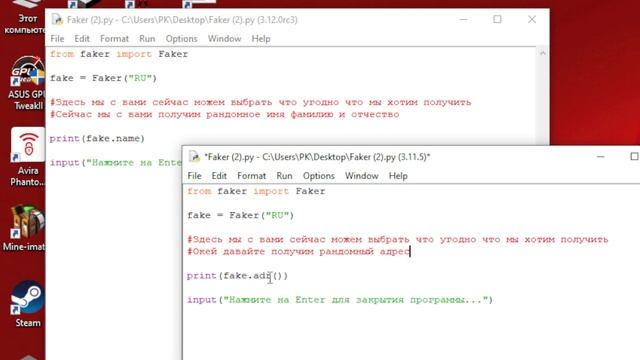Minimize the back Faker 3.12.0rc3 window
640x360 pixels.
tap(463, 20)
